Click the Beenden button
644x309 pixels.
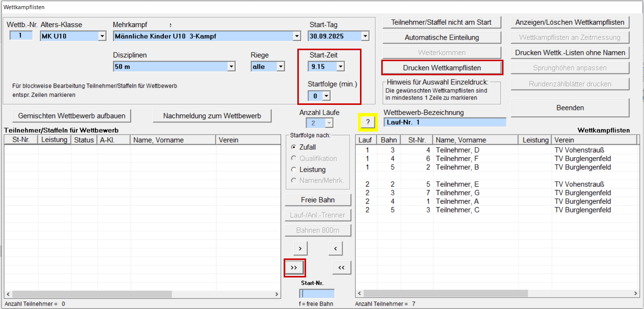pyautogui.click(x=570, y=108)
